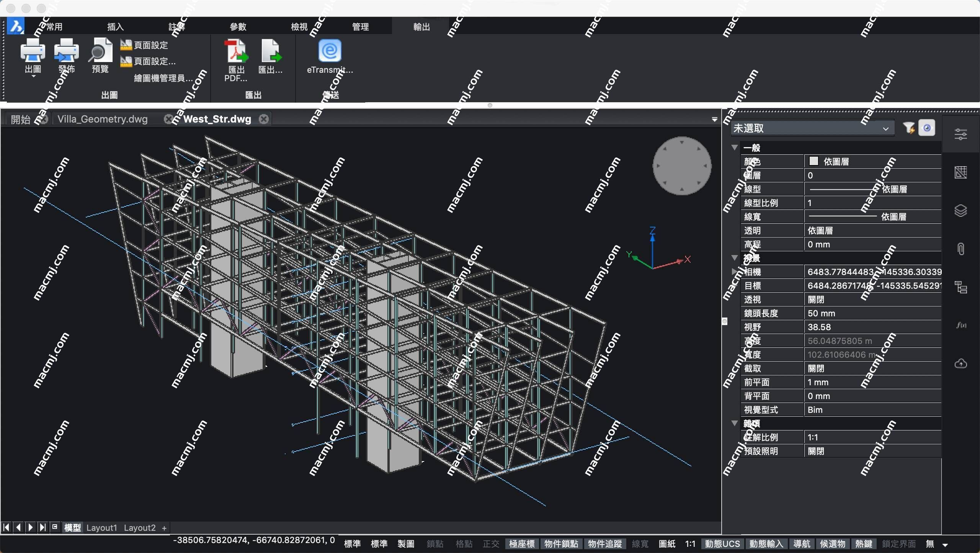Toggle 正交 ortho mode in status bar
The height and width of the screenshot is (553, 980).
[x=491, y=544]
